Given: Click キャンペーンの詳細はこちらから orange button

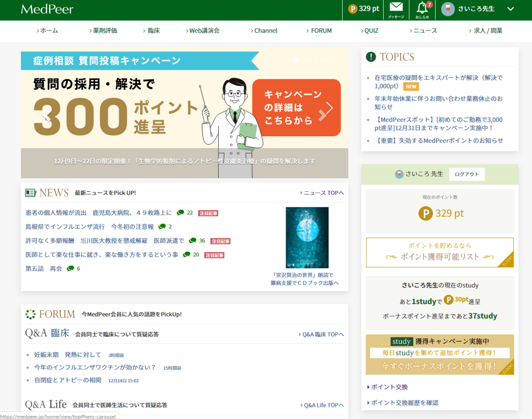Looking at the screenshot, I should tap(297, 107).
